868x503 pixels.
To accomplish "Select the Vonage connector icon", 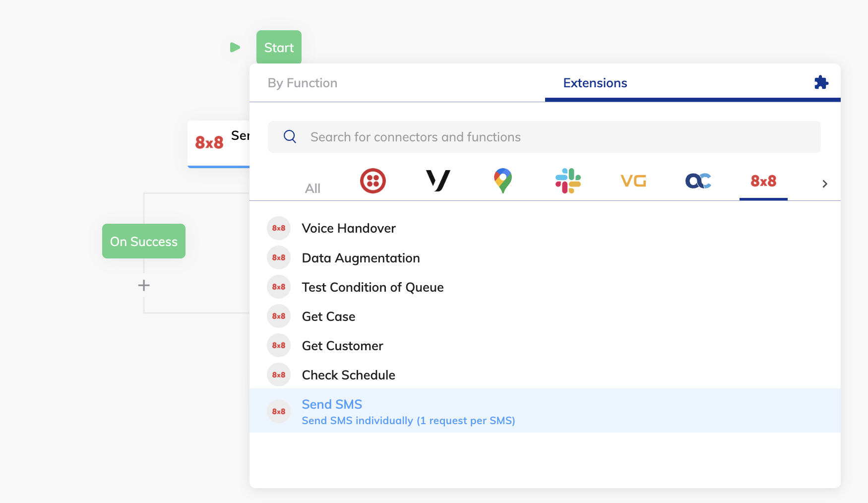I will click(x=438, y=181).
